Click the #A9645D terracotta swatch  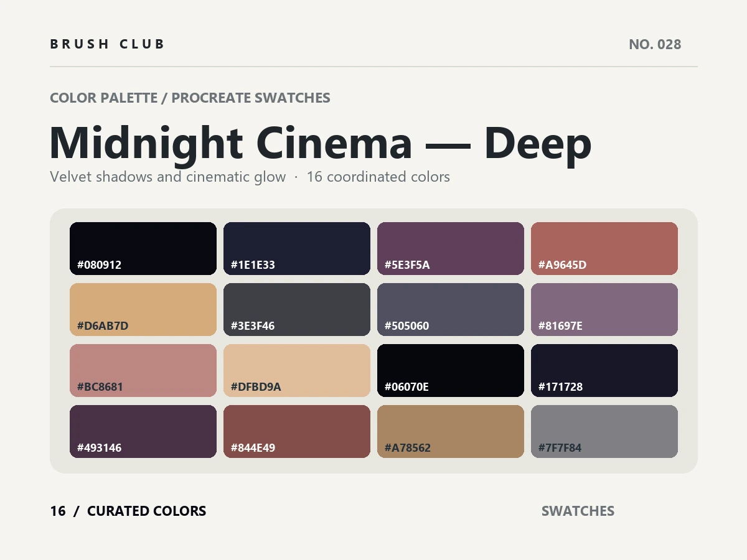[604, 248]
